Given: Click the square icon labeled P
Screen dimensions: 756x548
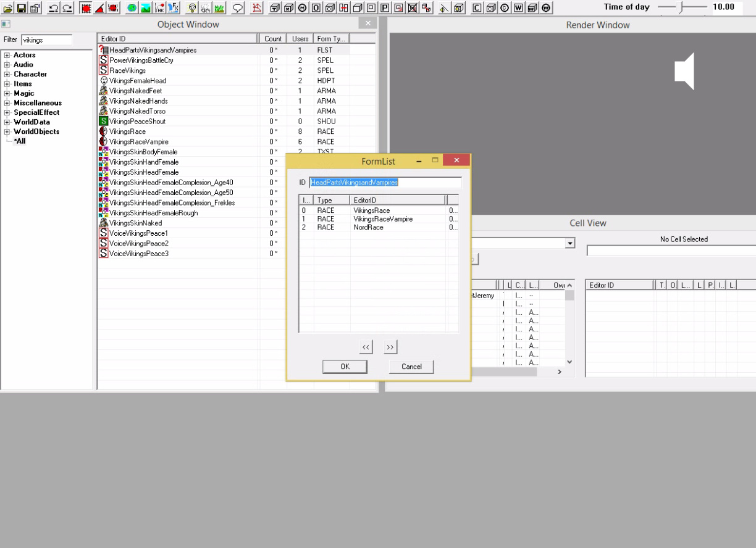Looking at the screenshot, I should pos(385,8).
